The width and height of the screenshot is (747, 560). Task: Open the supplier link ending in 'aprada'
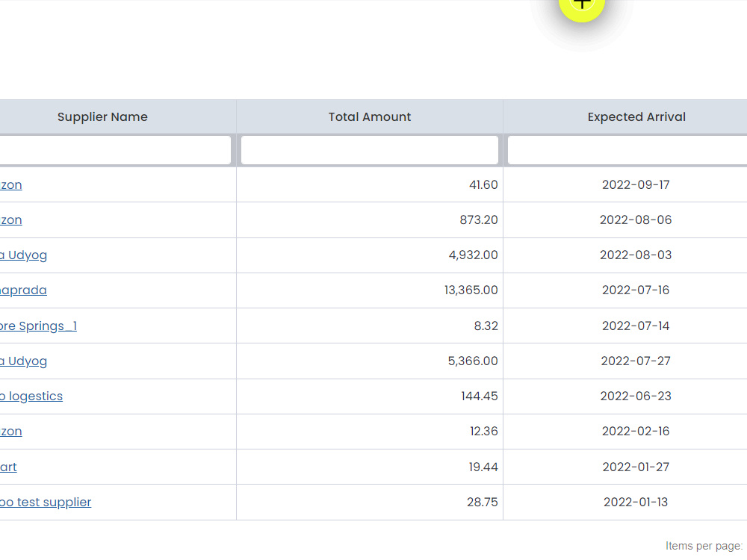(x=23, y=290)
